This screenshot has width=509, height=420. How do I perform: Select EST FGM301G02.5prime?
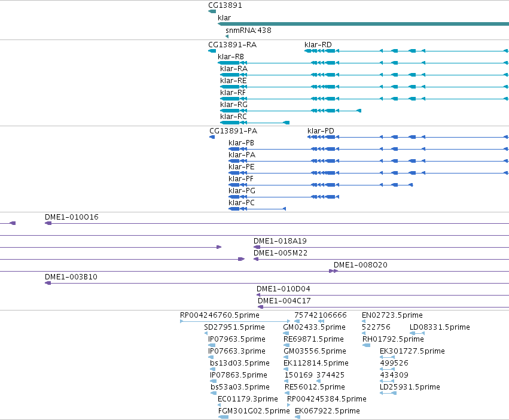point(254,411)
